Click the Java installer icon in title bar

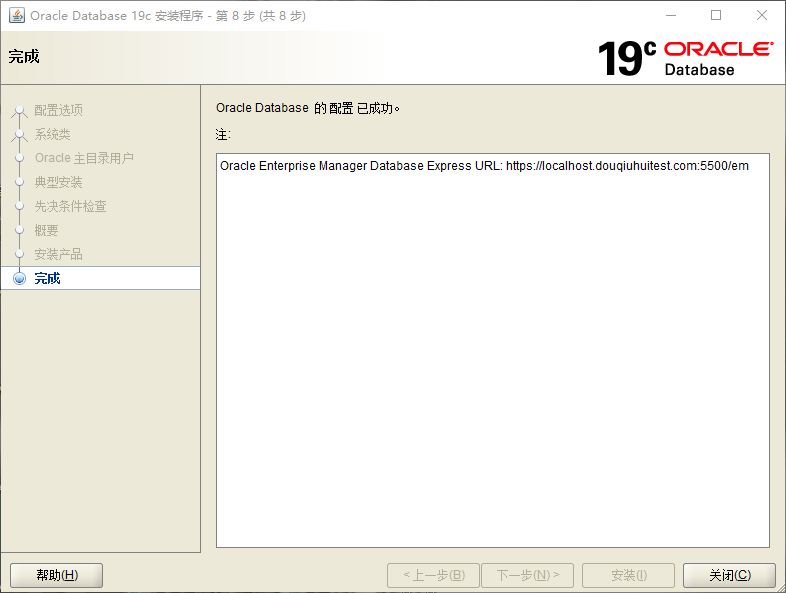(x=17, y=16)
